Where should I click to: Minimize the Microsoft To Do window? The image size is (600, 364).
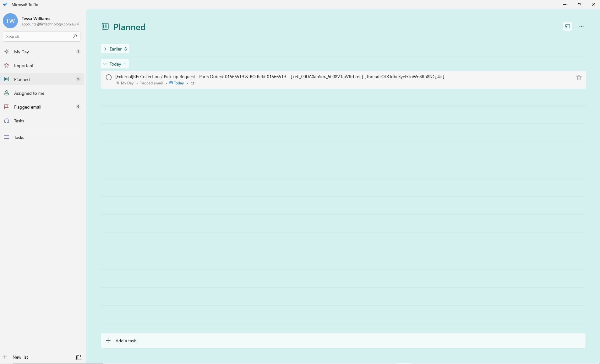(x=565, y=5)
